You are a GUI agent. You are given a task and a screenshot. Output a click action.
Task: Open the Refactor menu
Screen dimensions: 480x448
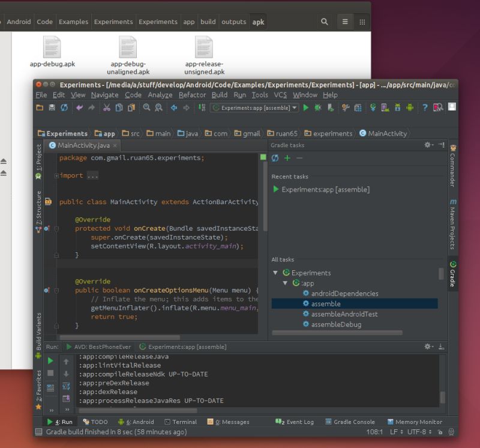[x=192, y=95]
